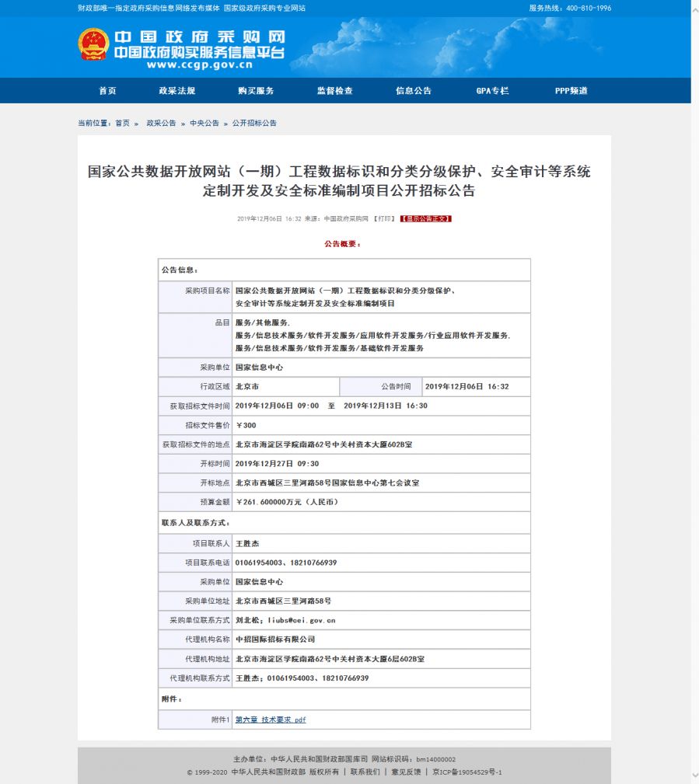Open the PPP频道 navigation item

[571, 91]
